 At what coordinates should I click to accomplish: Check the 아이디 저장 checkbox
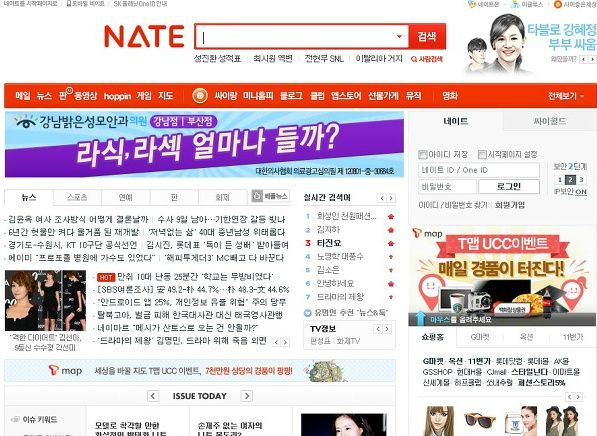coord(422,155)
